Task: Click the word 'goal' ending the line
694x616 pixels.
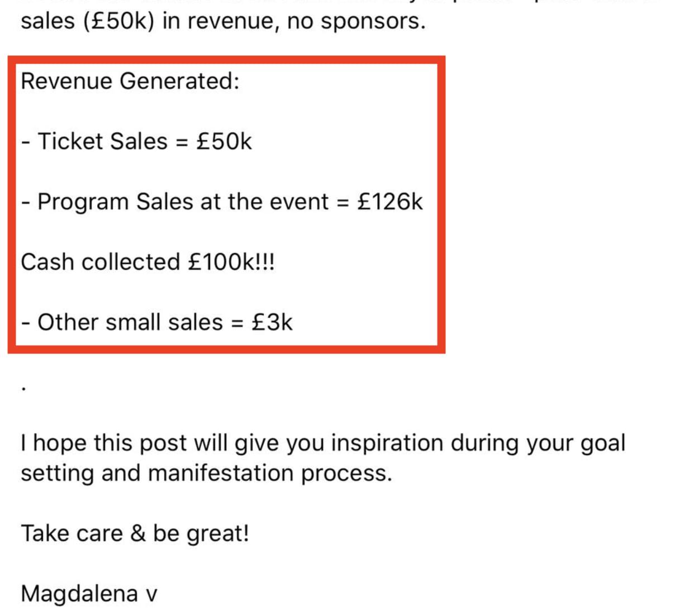Action: pyautogui.click(x=602, y=443)
